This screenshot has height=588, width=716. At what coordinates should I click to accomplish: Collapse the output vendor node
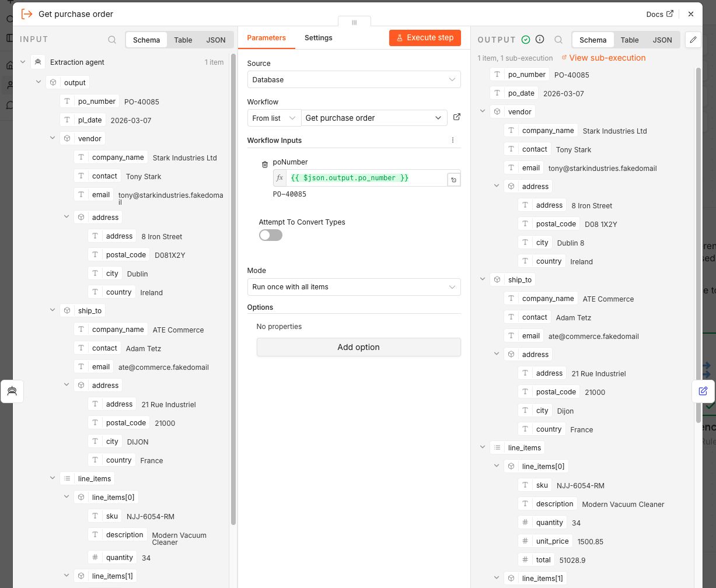tap(483, 111)
